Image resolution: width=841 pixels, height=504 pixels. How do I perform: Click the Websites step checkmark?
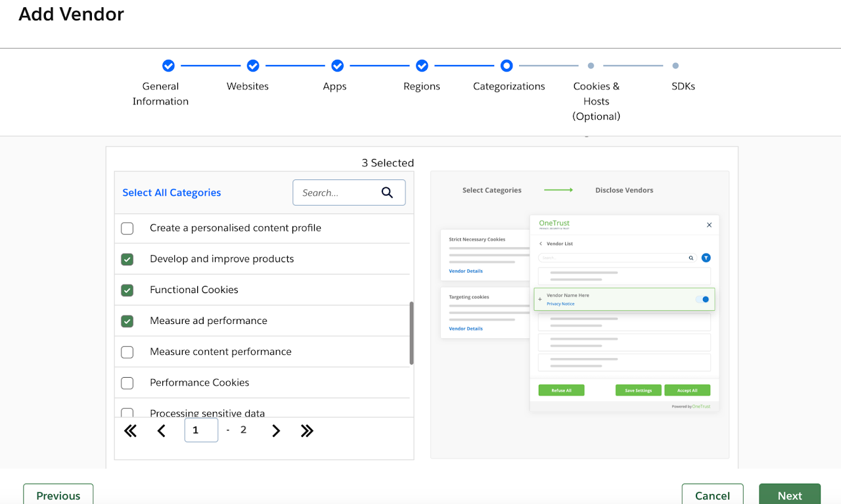pos(253,66)
